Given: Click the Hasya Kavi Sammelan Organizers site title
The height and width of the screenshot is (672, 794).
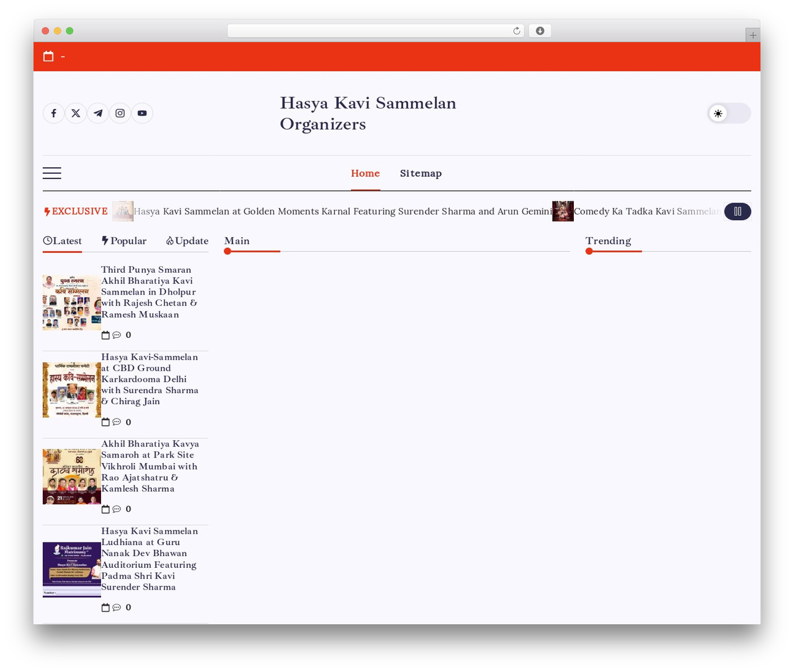Looking at the screenshot, I should (368, 113).
